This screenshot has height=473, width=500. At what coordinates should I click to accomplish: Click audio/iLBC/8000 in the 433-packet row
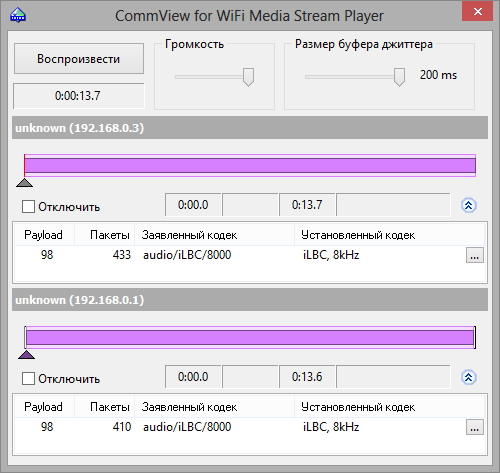[x=187, y=255]
